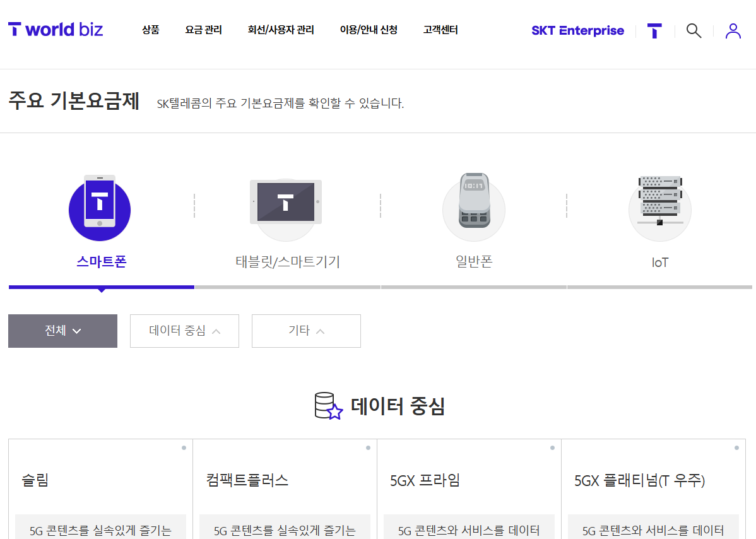Click 5GX 프라임 card's description text
756x539 pixels.
coord(469,531)
